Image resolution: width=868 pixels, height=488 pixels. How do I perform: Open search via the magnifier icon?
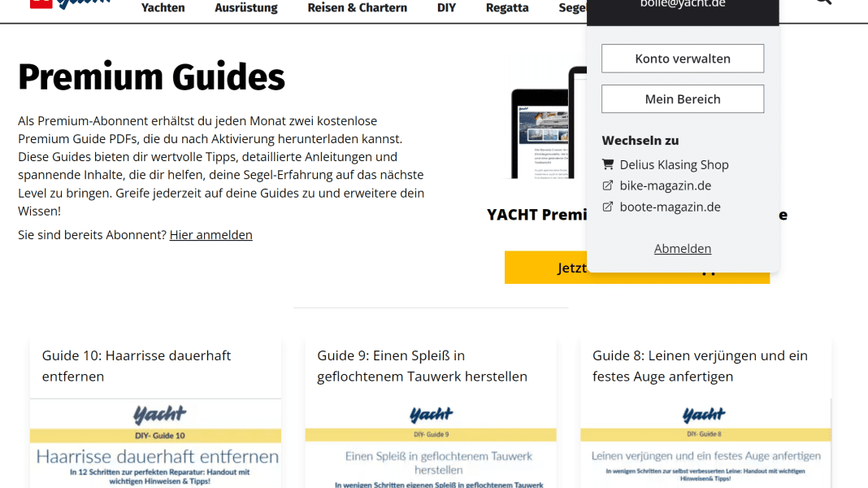[822, 2]
